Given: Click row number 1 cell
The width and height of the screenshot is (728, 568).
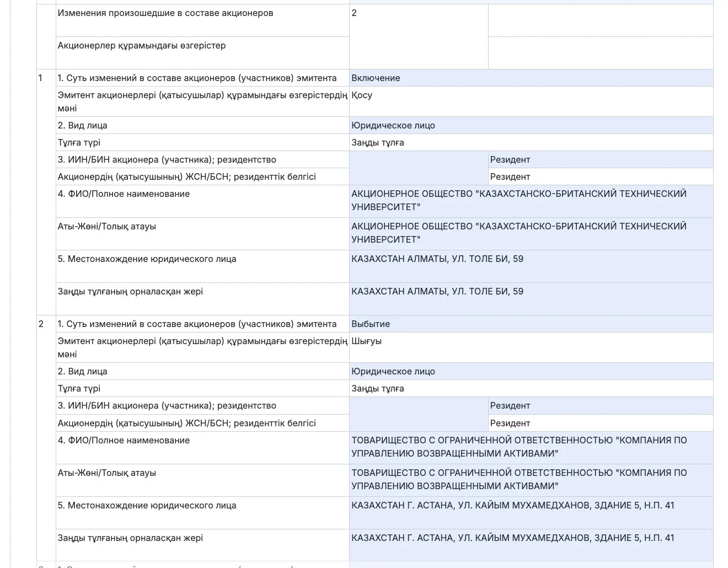Looking at the screenshot, I should 46,191.
